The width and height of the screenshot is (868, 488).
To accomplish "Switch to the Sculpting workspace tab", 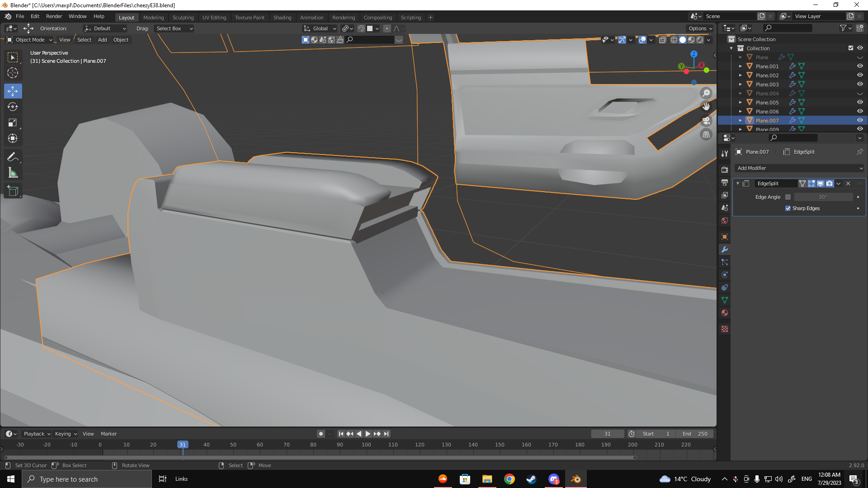I will click(183, 17).
